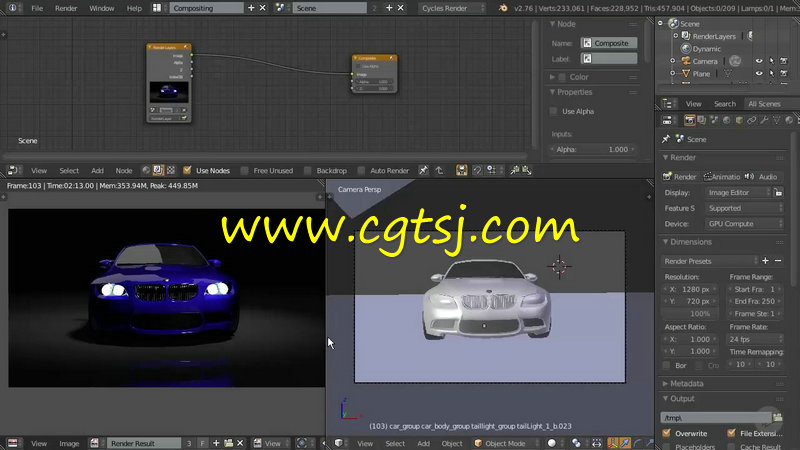Toggle the File Extensions checkbox
This screenshot has width=800, height=450.
[731, 433]
